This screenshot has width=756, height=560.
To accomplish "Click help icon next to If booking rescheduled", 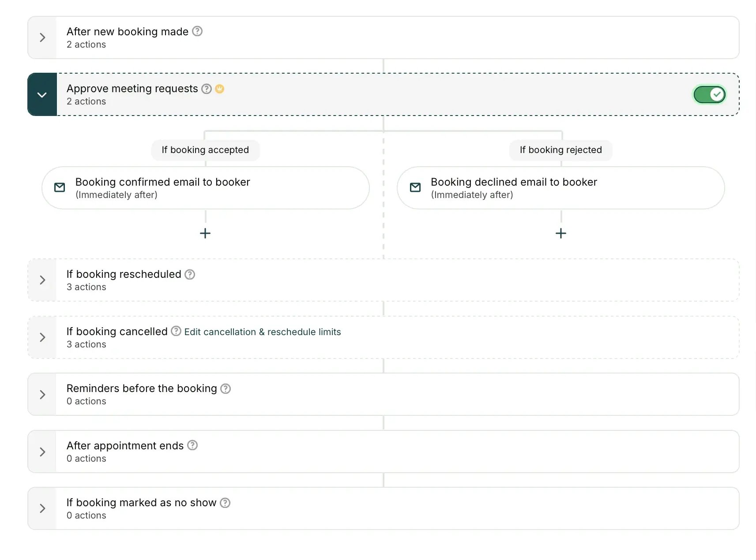I will tap(190, 274).
